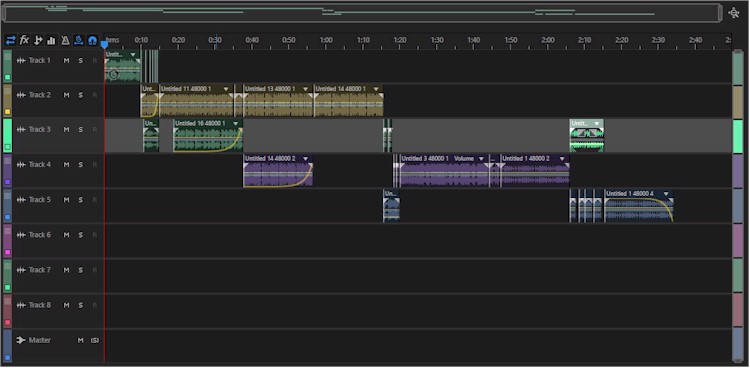This screenshot has height=368, width=750.
Task: Click the zoom navigator icon at top right
Action: click(x=734, y=13)
